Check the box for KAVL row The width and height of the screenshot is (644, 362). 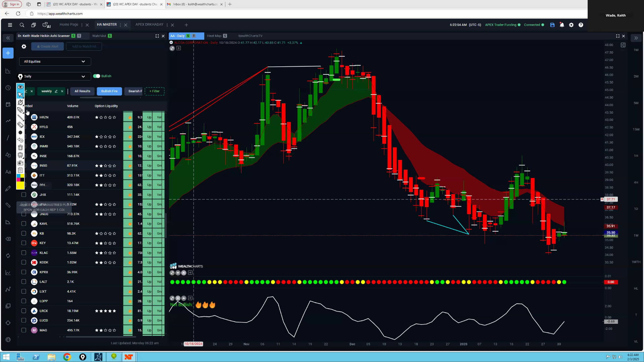(x=23, y=224)
